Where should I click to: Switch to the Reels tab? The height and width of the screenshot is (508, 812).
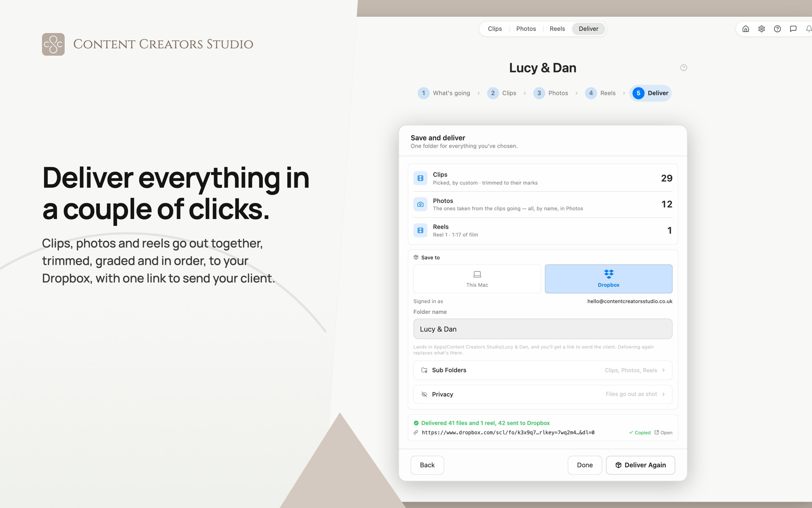pyautogui.click(x=557, y=29)
